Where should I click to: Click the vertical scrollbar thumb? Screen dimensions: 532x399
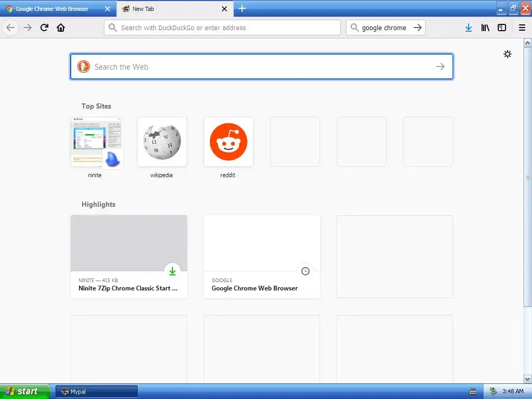(528, 177)
